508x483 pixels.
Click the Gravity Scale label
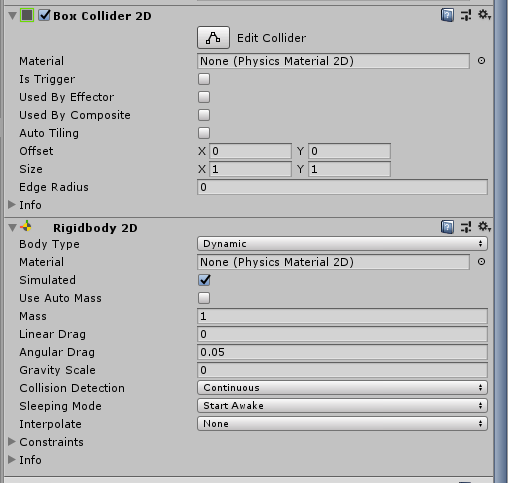click(x=57, y=370)
